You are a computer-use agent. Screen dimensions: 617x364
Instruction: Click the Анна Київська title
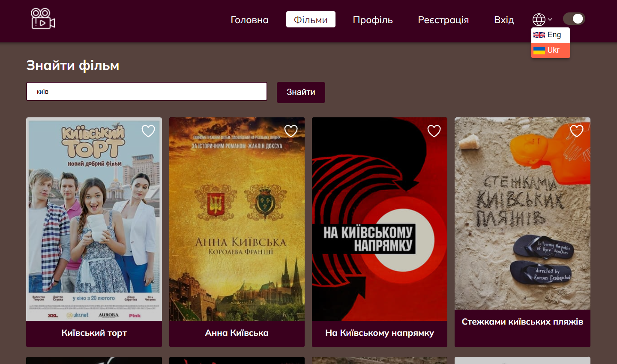coord(237,333)
